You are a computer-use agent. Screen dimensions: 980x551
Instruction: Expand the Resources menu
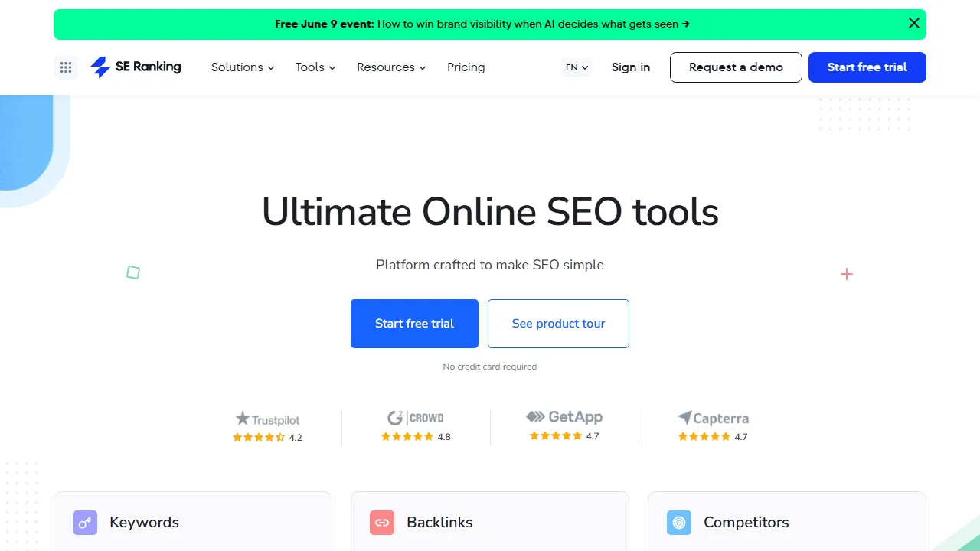pyautogui.click(x=391, y=67)
